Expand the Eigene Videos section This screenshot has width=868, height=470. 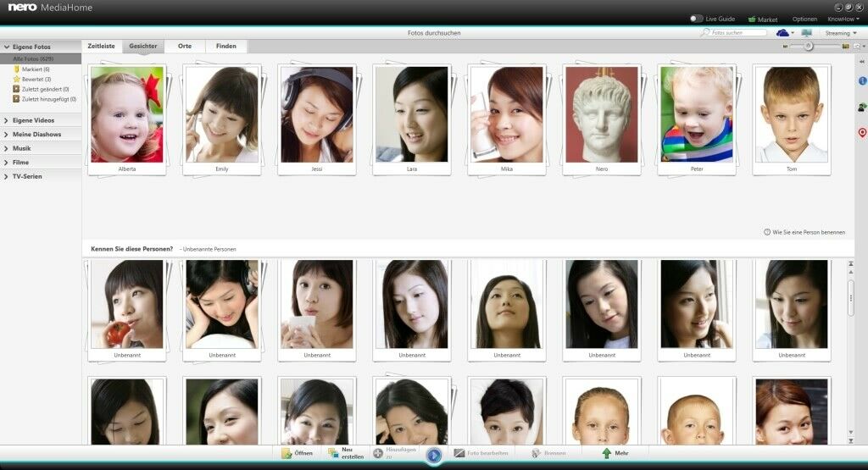[x=7, y=120]
